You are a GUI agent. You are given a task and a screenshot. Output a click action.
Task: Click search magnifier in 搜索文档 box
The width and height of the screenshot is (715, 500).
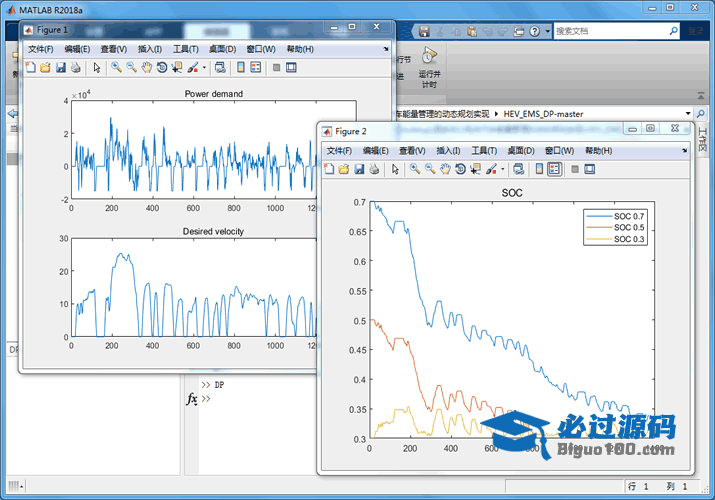673,31
